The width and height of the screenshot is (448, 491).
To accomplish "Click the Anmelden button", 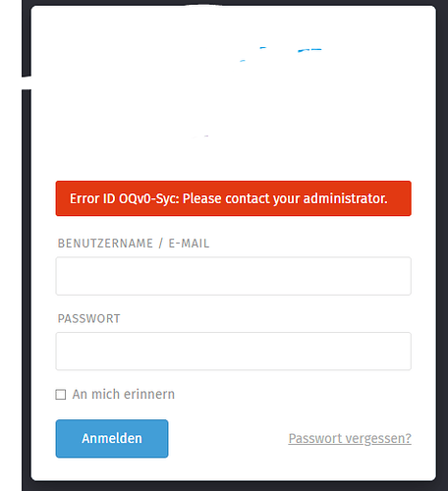I will pos(112,439).
